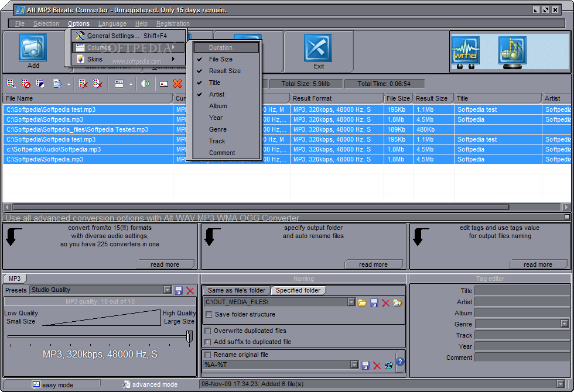Open the Genre dropdown in Tag editor
Viewport: 574px width, 392px height.
565,324
